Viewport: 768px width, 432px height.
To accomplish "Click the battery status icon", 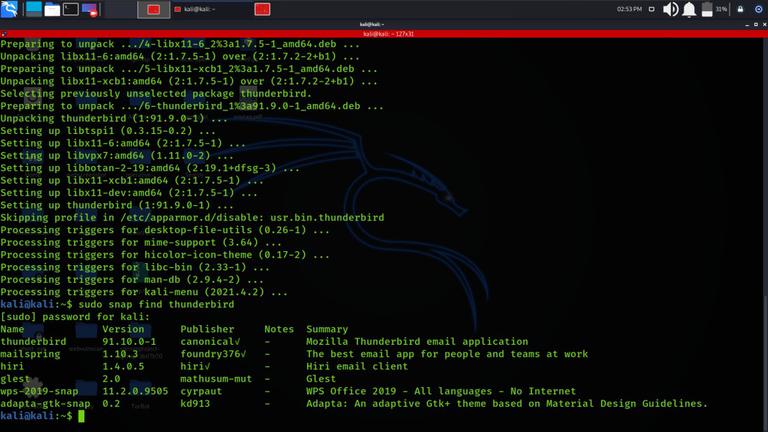I will [x=707, y=9].
